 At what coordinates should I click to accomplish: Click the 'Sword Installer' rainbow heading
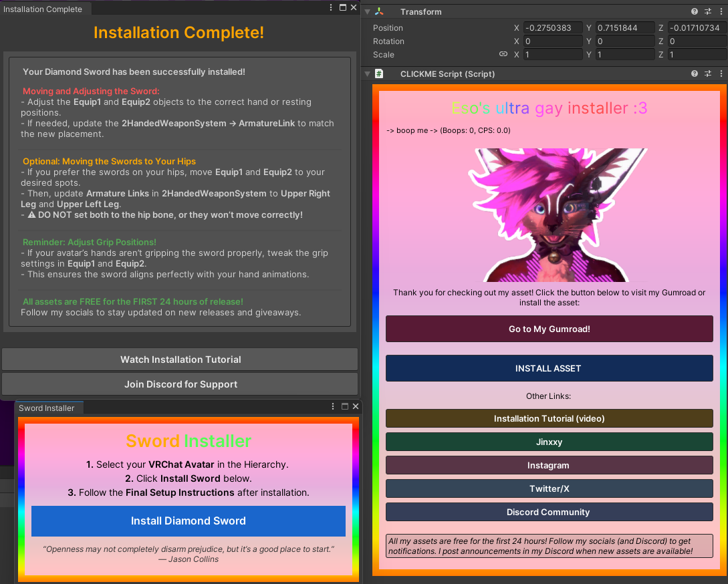[x=189, y=441]
